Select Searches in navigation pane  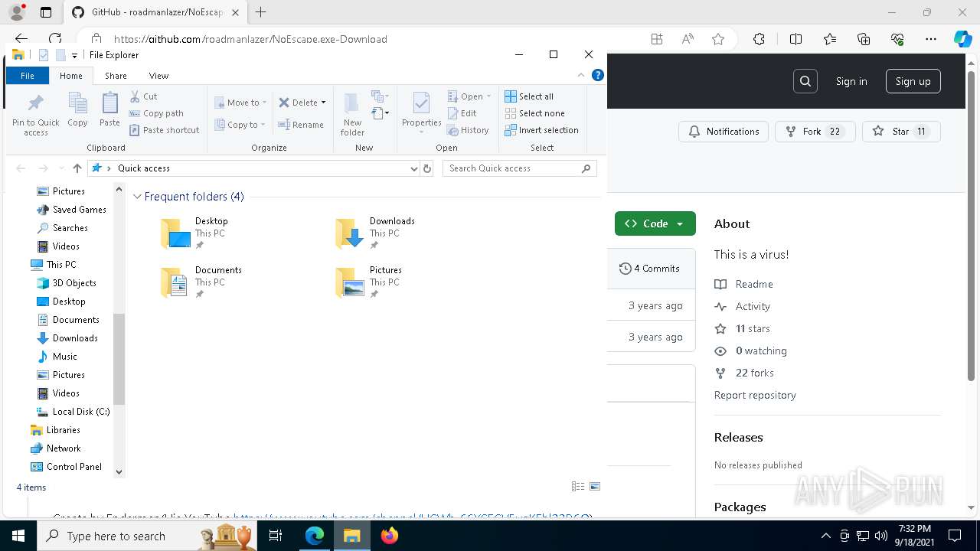[62, 228]
